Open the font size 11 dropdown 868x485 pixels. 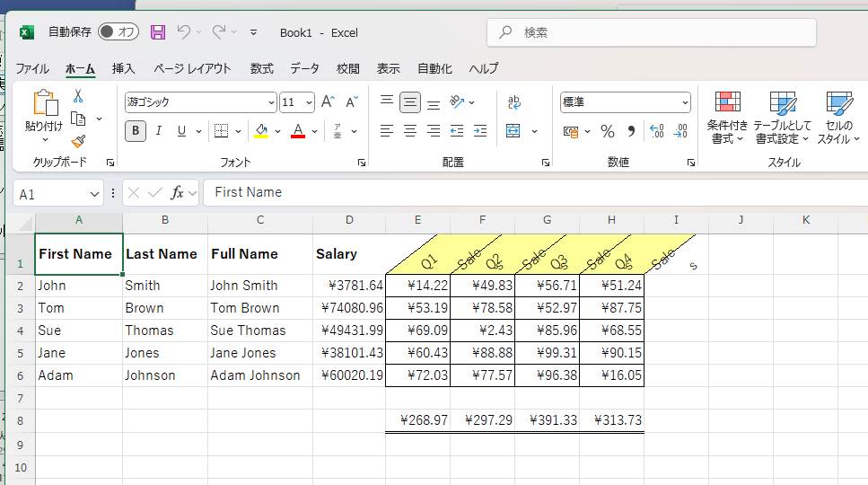tap(309, 102)
